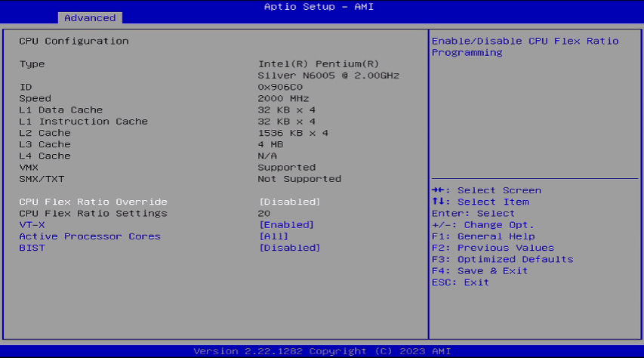Click the Version 2.22.1282 copyright footer
The image size is (644, 358).
[x=322, y=351]
